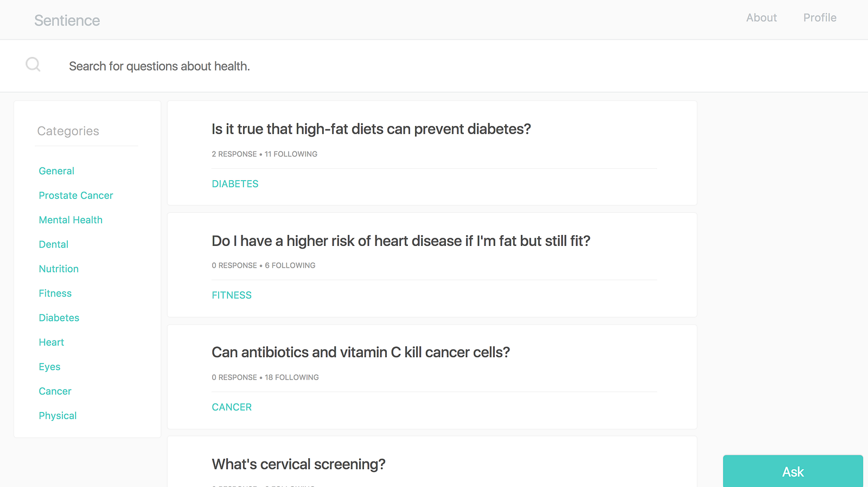
Task: Open the Prostate Cancer category
Action: pyautogui.click(x=76, y=195)
